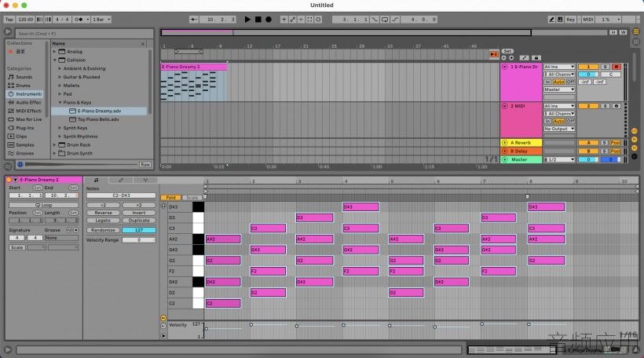This screenshot has height=358, width=644.
Task: Start playback with the Play button
Action: (247, 20)
